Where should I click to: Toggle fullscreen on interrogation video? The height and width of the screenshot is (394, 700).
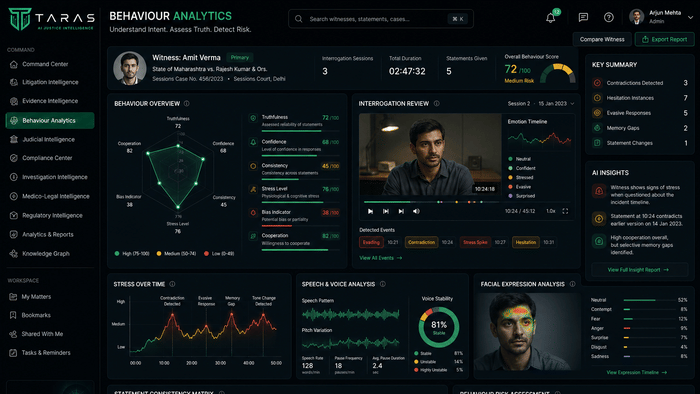(565, 211)
